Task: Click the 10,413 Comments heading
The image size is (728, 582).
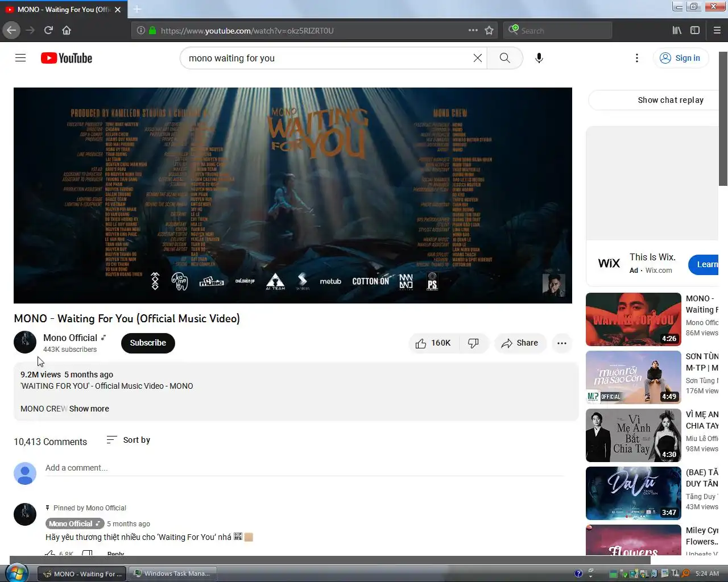Action: (x=51, y=442)
